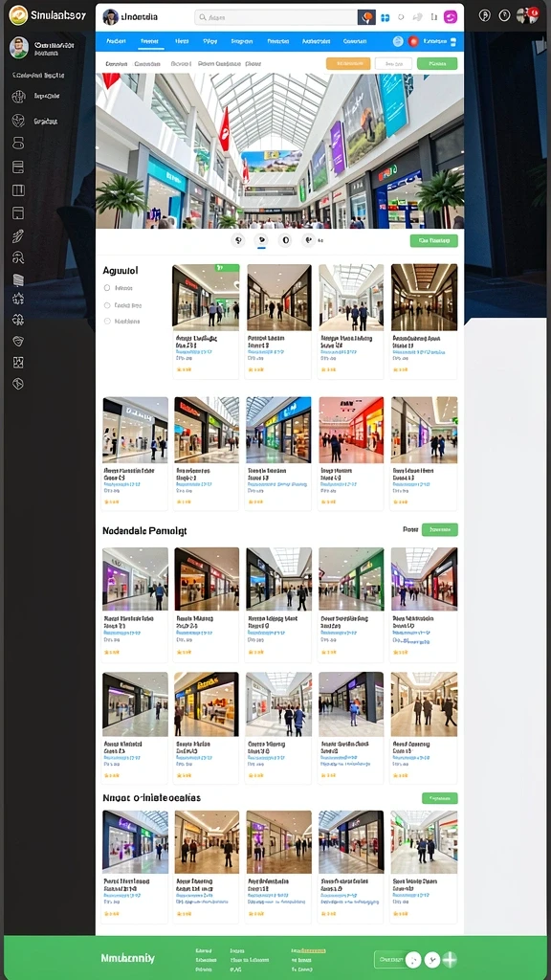Click inside the header search field

pyautogui.click(x=275, y=17)
